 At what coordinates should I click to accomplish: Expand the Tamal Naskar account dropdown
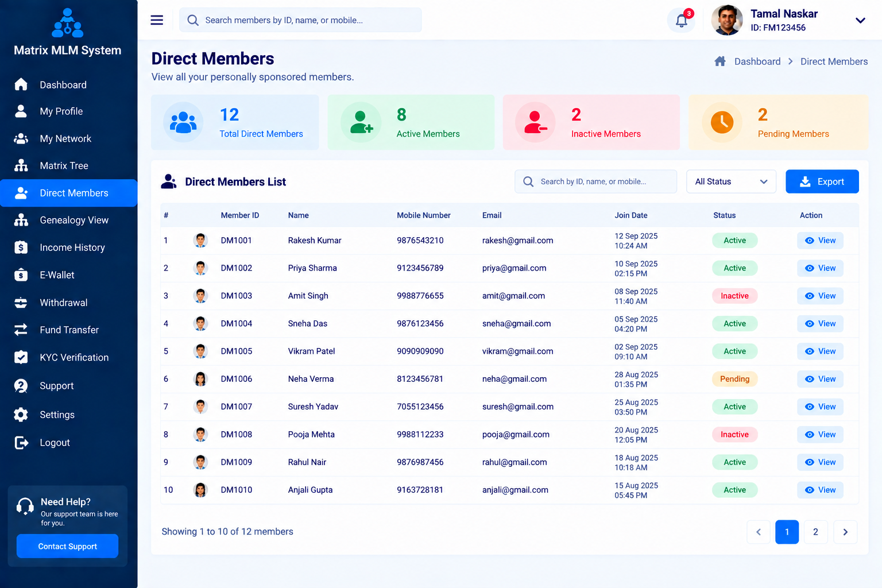click(860, 20)
